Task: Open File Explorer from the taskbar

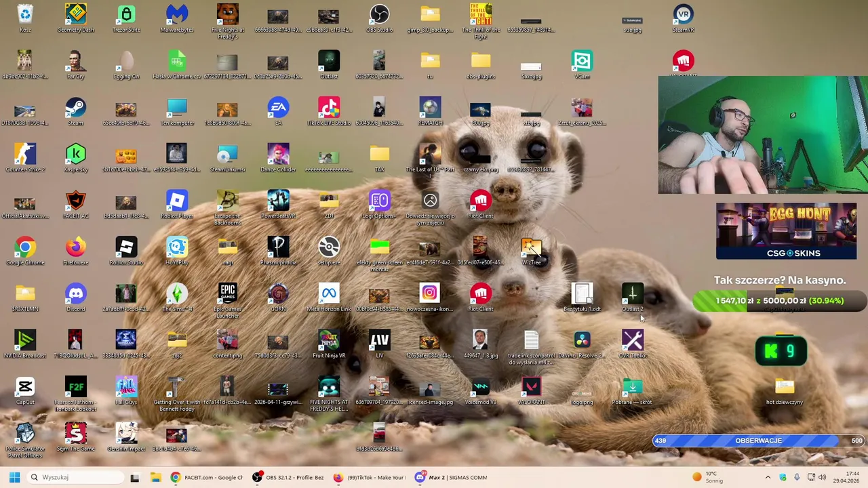Action: click(155, 477)
